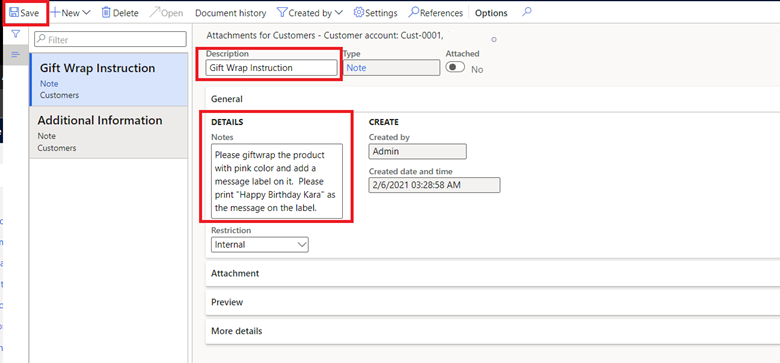Image resolution: width=780 pixels, height=363 pixels.
Task: Expand the Attachment section
Action: click(492, 273)
